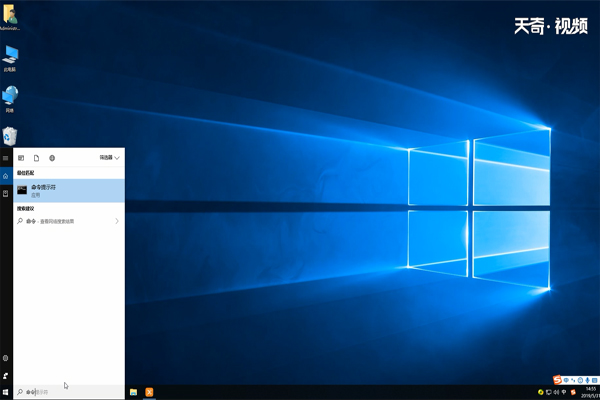
Task: Open the clock and date in taskbar
Action: (590, 392)
